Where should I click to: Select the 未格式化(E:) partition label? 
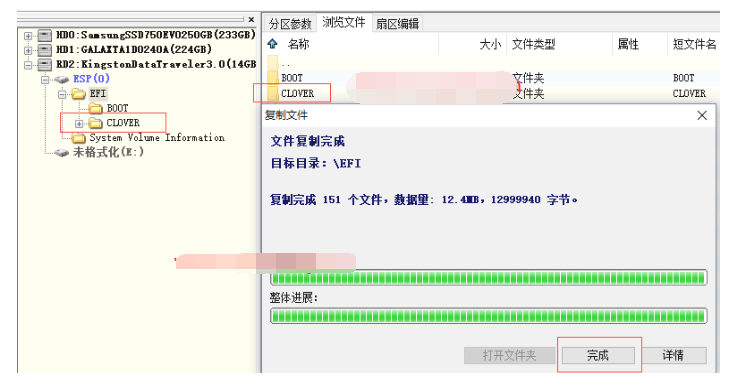point(108,152)
